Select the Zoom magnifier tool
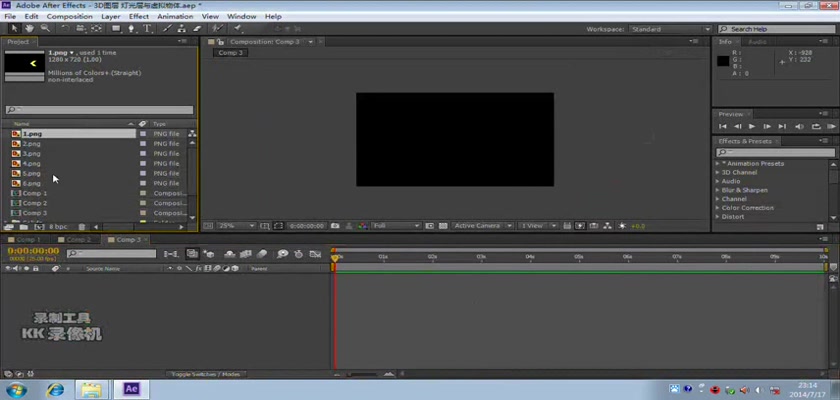840x400 pixels. point(45,28)
